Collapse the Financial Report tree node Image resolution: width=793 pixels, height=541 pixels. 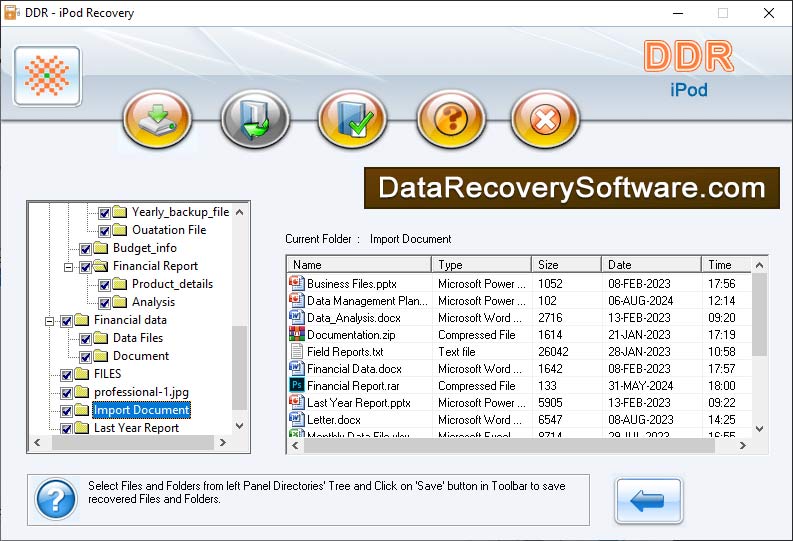[x=68, y=266]
